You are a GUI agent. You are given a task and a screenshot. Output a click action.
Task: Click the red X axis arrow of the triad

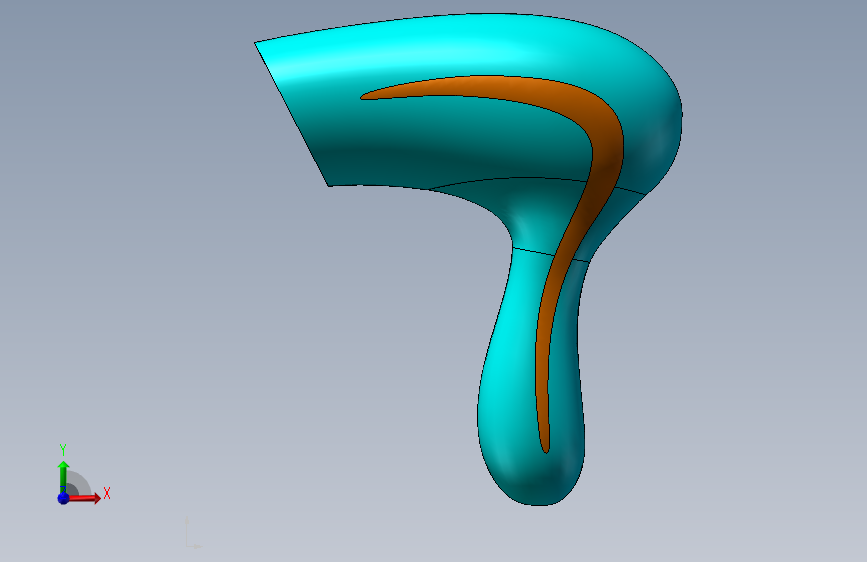pyautogui.click(x=84, y=498)
